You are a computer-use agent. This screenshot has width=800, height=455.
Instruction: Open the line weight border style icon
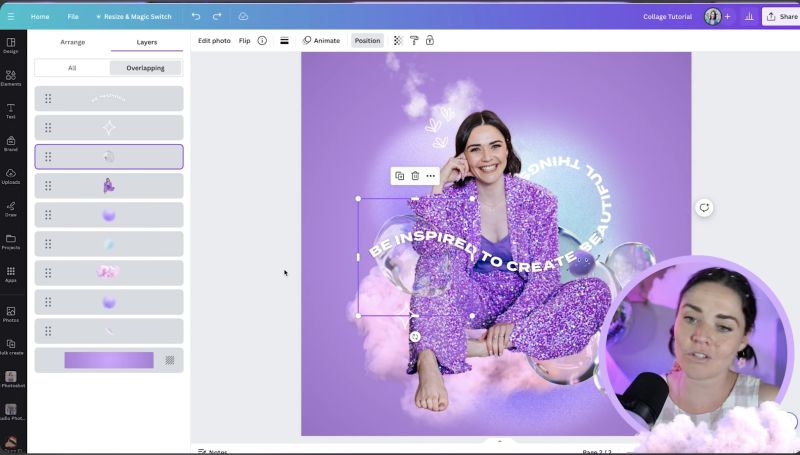[284, 40]
